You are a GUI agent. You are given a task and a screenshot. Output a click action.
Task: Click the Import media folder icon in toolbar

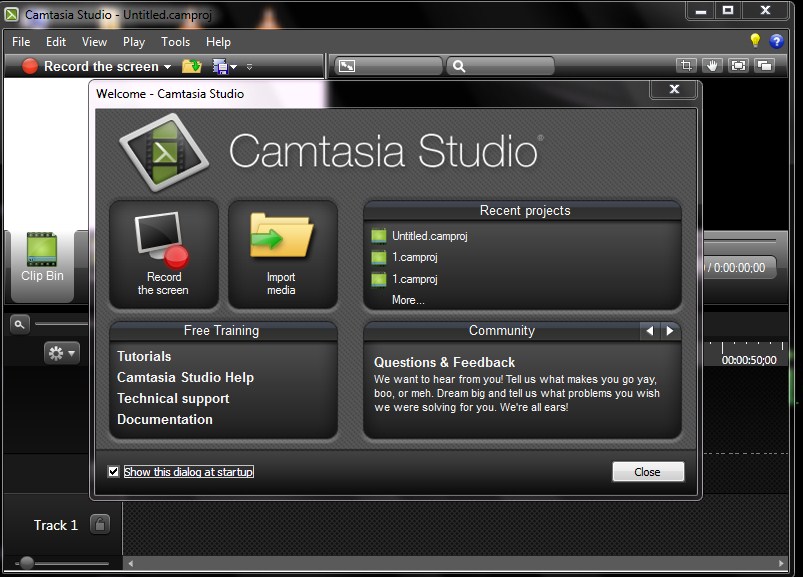tap(192, 67)
